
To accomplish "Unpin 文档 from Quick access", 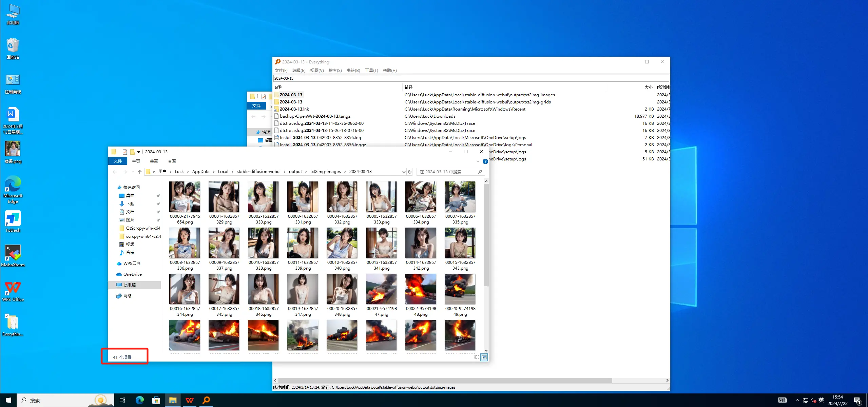I will click(158, 212).
